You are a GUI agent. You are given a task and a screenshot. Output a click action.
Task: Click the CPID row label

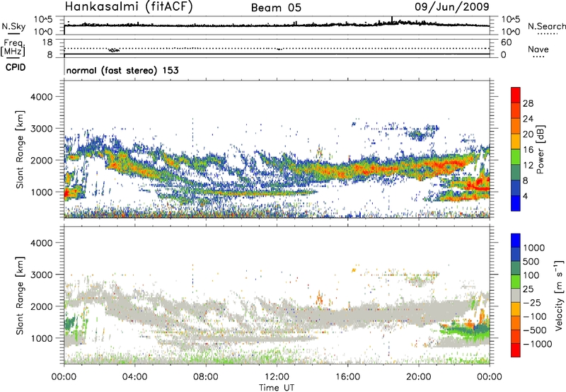[x=16, y=67]
